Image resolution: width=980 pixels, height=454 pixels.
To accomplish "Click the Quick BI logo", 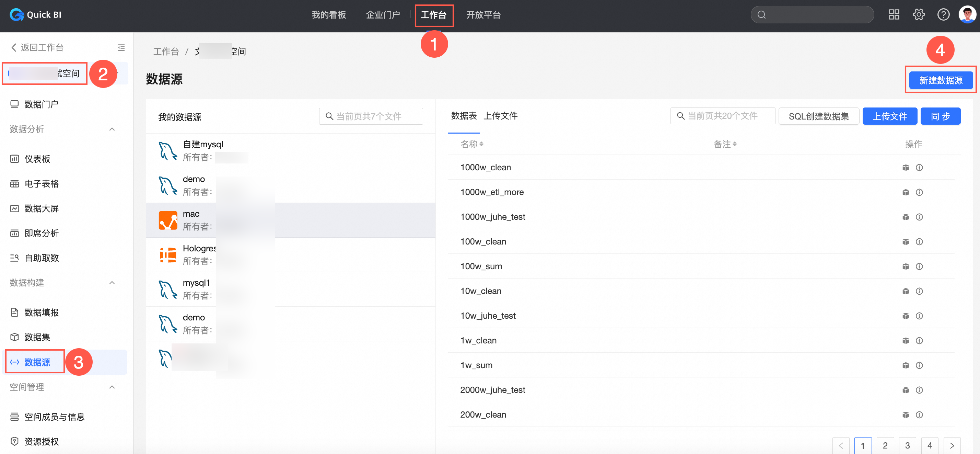I will (x=35, y=15).
